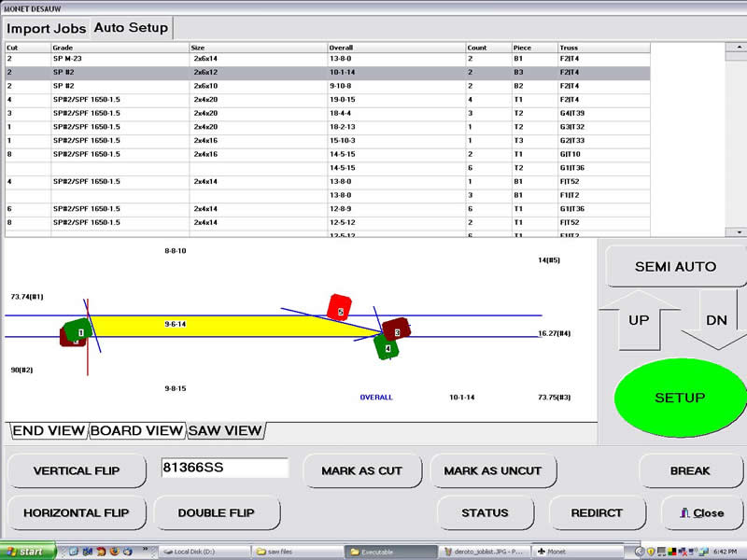Select the green saw blade marker 4
The width and height of the screenshot is (747, 560).
pos(388,349)
